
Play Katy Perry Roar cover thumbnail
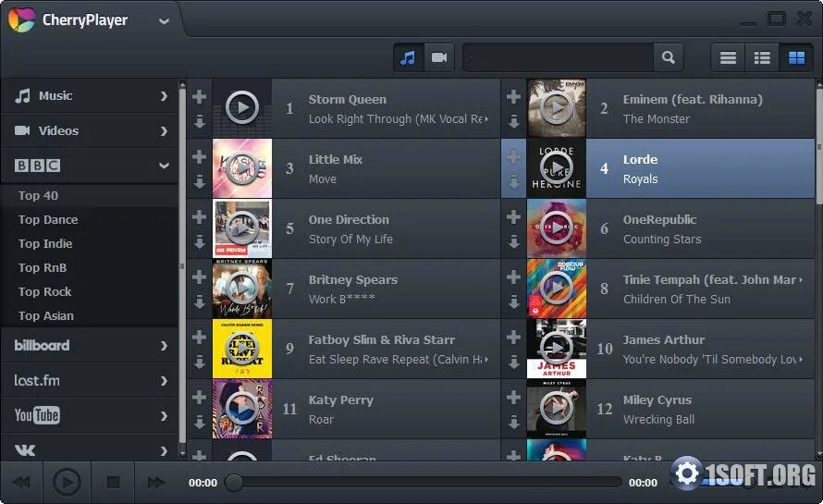tap(242, 409)
